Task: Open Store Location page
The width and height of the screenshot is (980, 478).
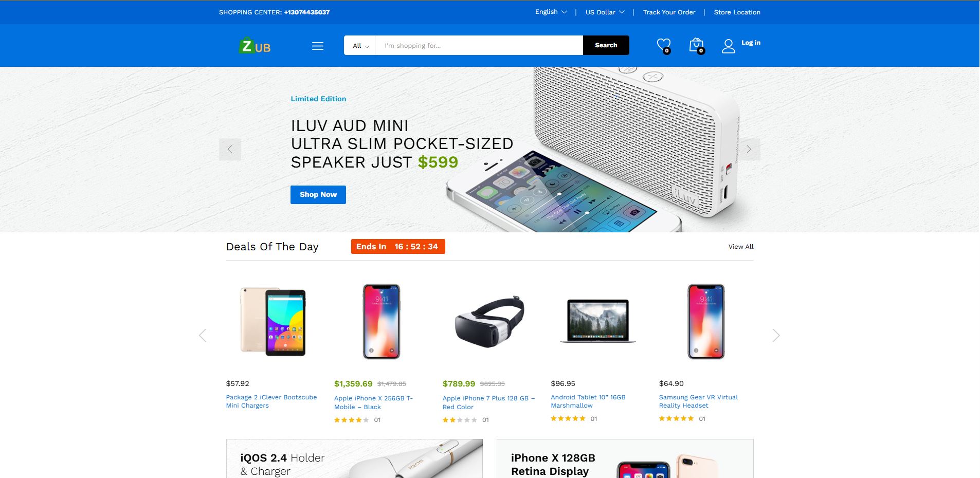Action: [x=737, y=12]
